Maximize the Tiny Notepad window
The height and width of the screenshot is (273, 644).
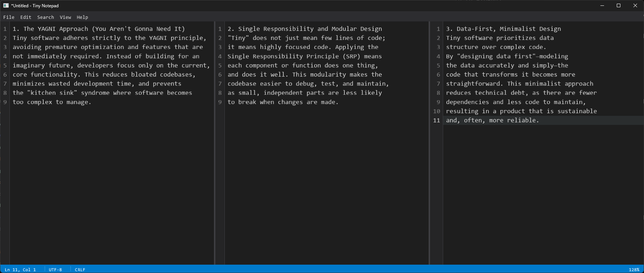click(619, 5)
